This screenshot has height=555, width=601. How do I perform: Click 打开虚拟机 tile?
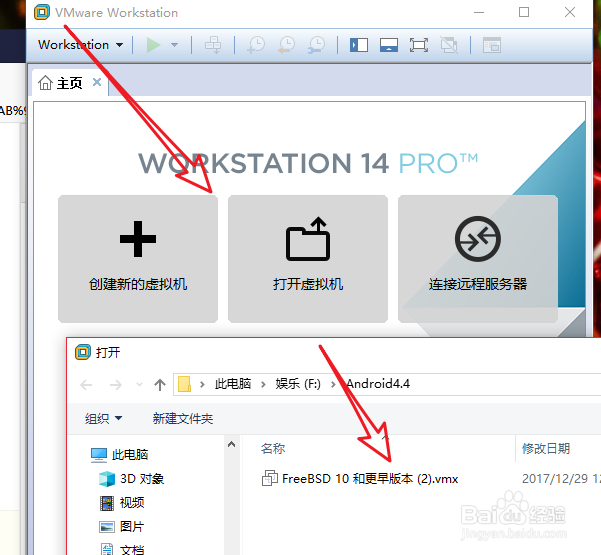[308, 259]
